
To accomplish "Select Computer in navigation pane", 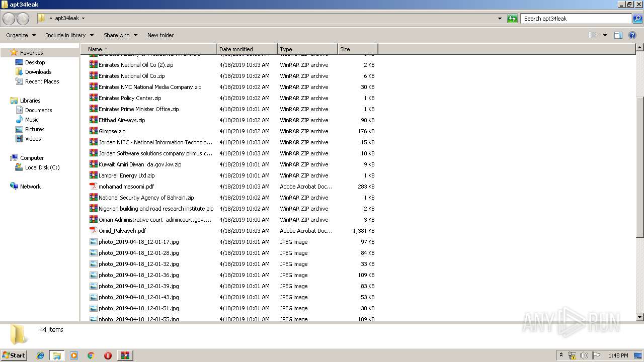I will [32, 158].
